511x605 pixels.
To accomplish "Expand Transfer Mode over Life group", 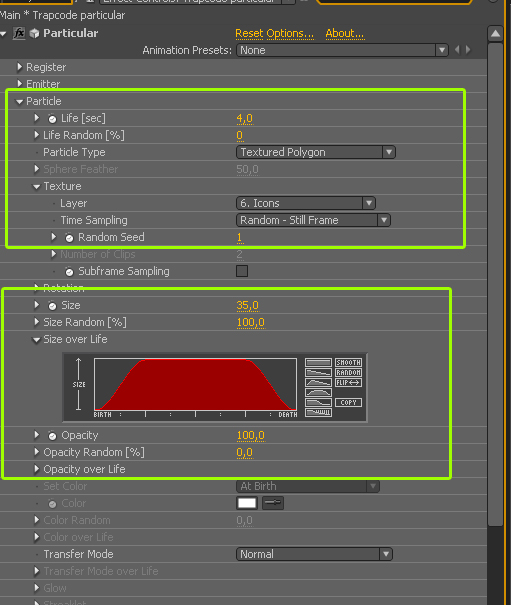I will coord(37,571).
